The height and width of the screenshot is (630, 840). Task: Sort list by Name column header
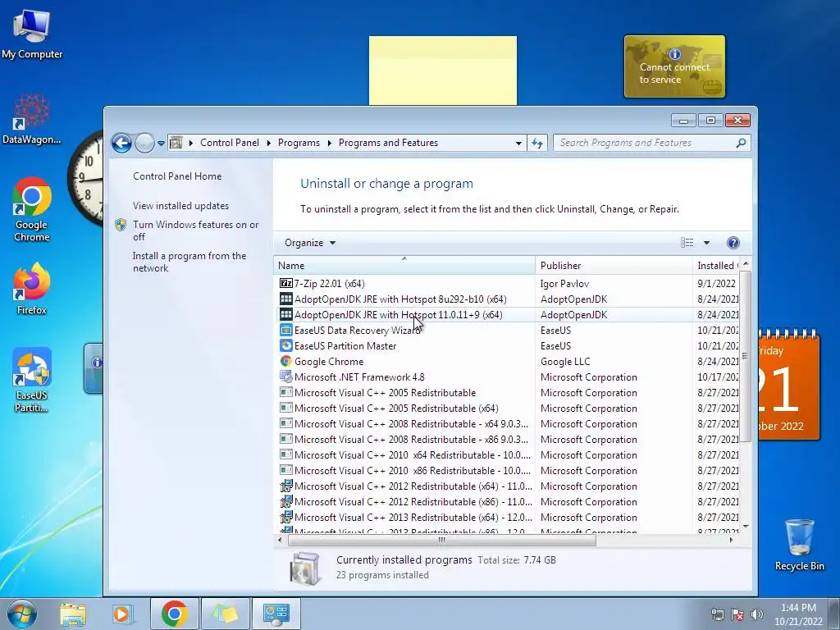(404, 265)
